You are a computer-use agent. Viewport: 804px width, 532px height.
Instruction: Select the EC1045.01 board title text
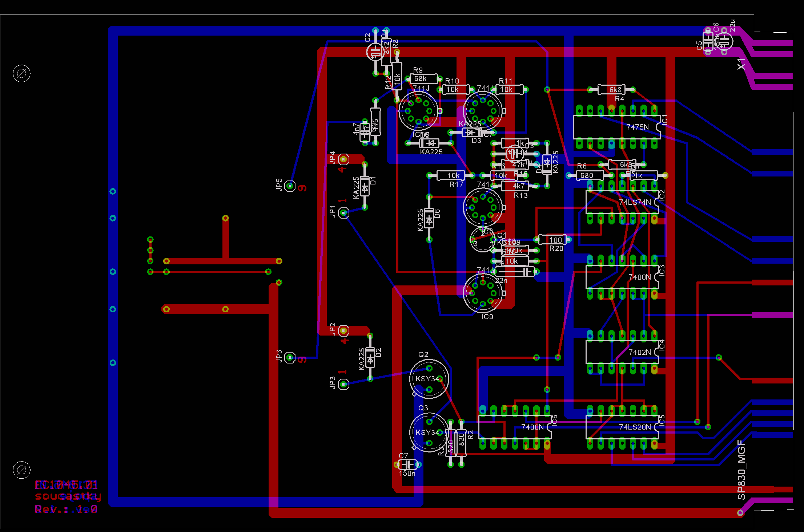tap(66, 485)
